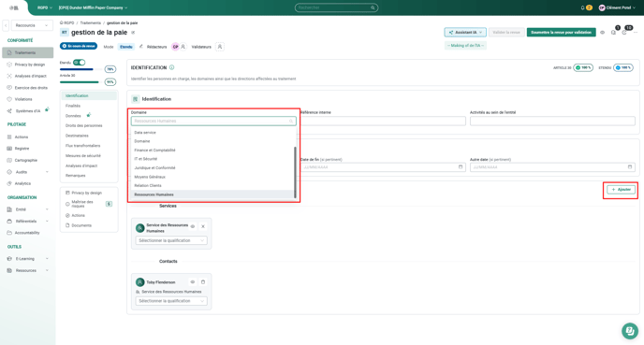Open qualification dropdown under Service des Ressources Humaines
Screen dimensions: 644x345
click(x=171, y=240)
